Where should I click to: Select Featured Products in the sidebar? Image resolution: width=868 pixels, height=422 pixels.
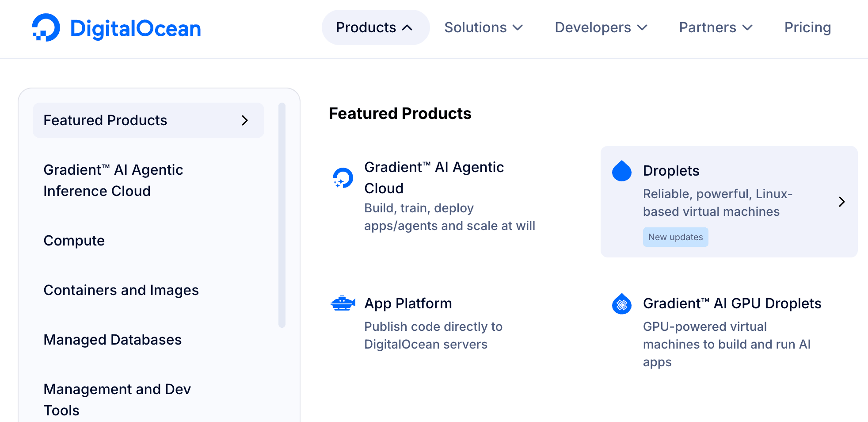148,120
